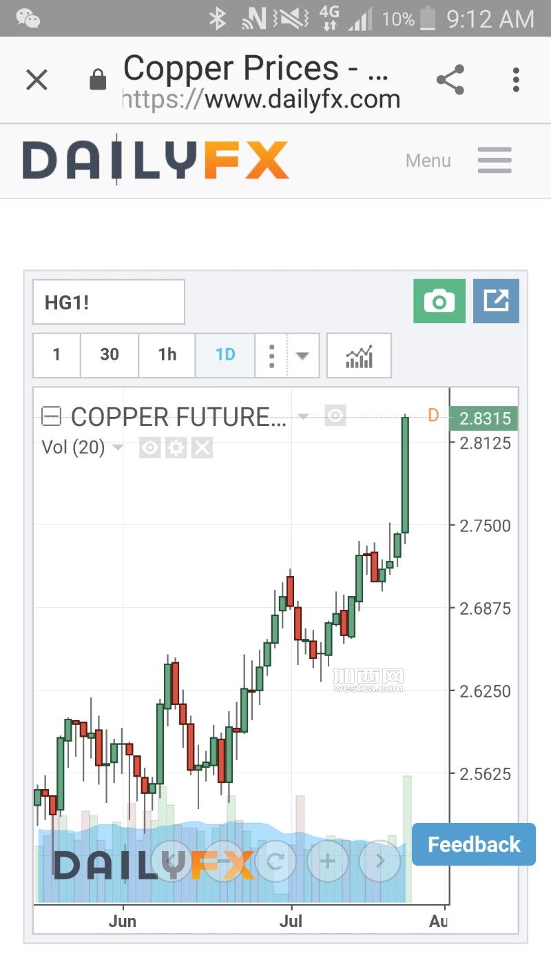Screen dimensions: 551x980
Task: Remove Volume indicator with X icon
Action: coord(202,448)
